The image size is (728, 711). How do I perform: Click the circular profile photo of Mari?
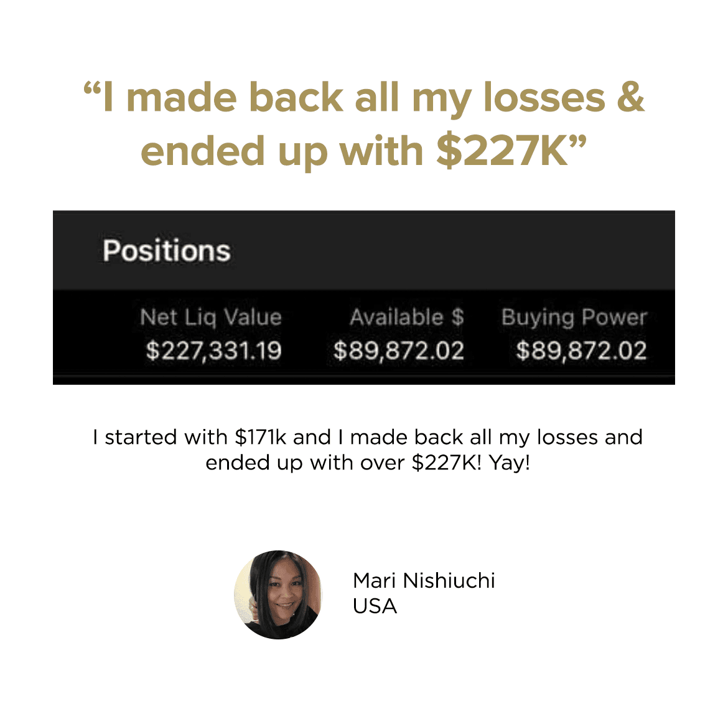tap(278, 595)
